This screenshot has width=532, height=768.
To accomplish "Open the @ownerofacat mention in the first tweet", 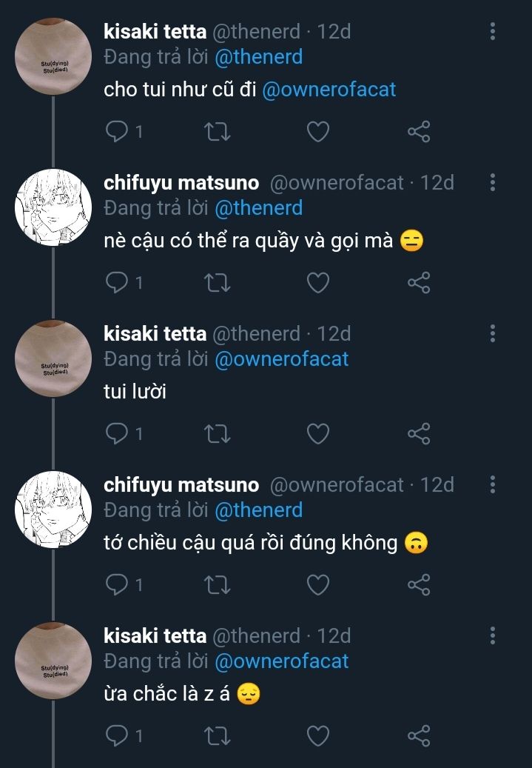I will (x=329, y=90).
